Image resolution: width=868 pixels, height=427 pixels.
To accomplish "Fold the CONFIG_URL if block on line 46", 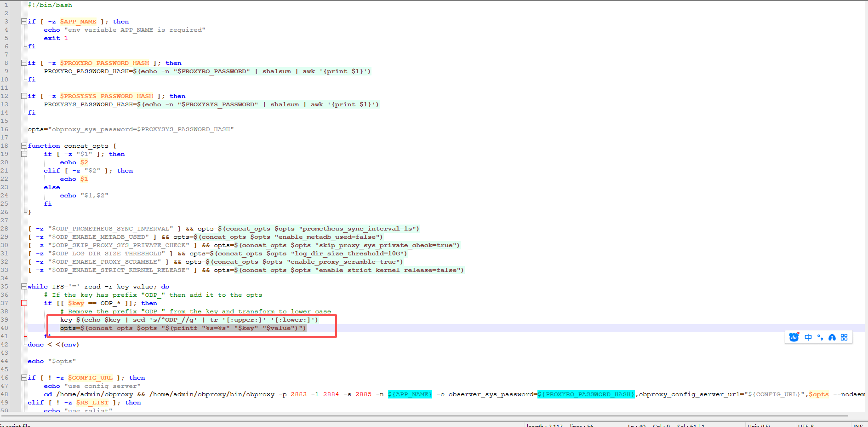I will click(24, 378).
